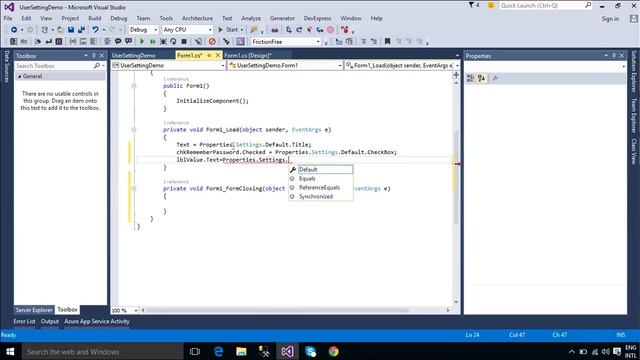
Task: Click the Save floppy disk icon
Action: [71, 30]
